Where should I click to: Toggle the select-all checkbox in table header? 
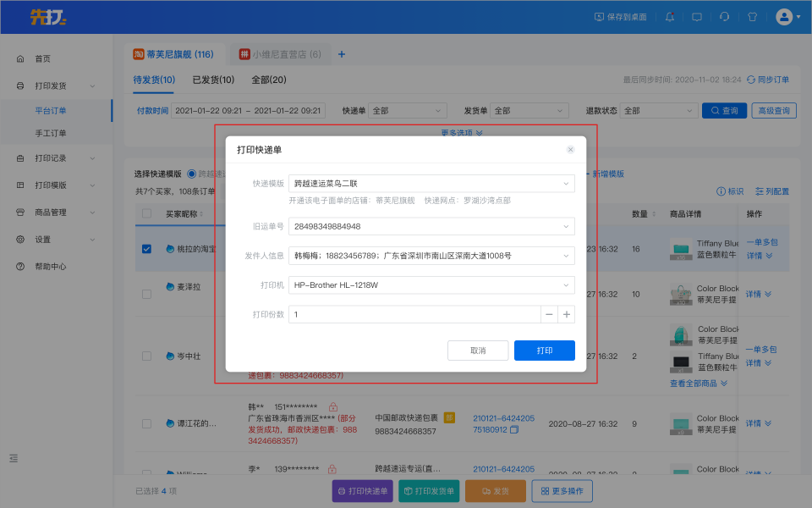click(x=147, y=214)
